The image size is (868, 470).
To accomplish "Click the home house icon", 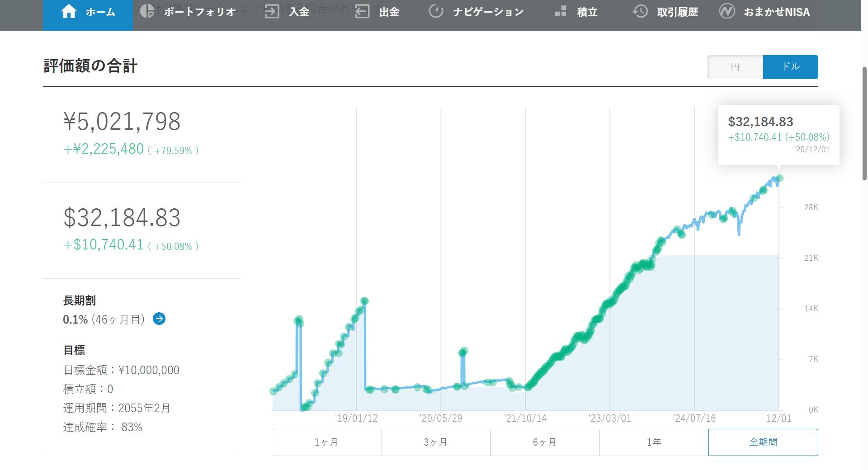I will click(69, 12).
